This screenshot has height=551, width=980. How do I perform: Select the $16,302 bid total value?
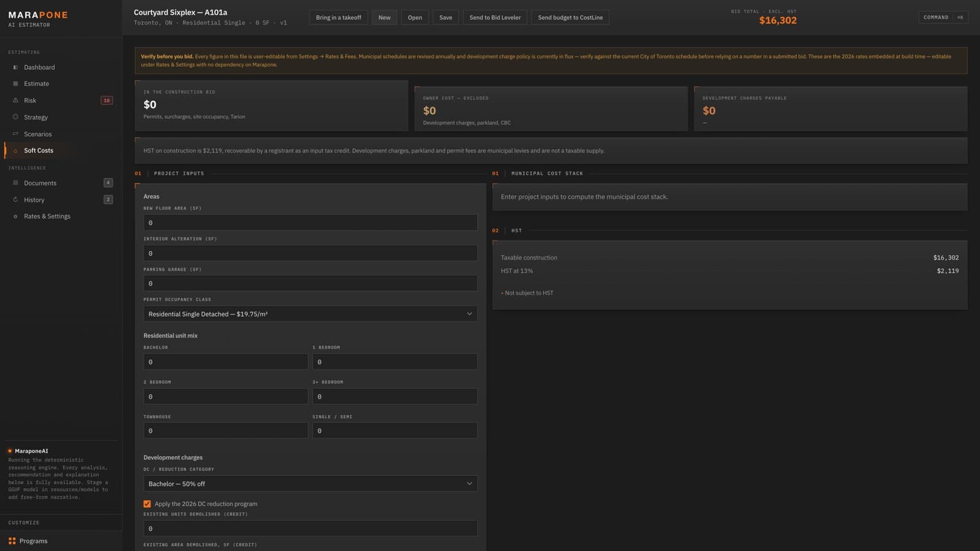click(x=778, y=21)
